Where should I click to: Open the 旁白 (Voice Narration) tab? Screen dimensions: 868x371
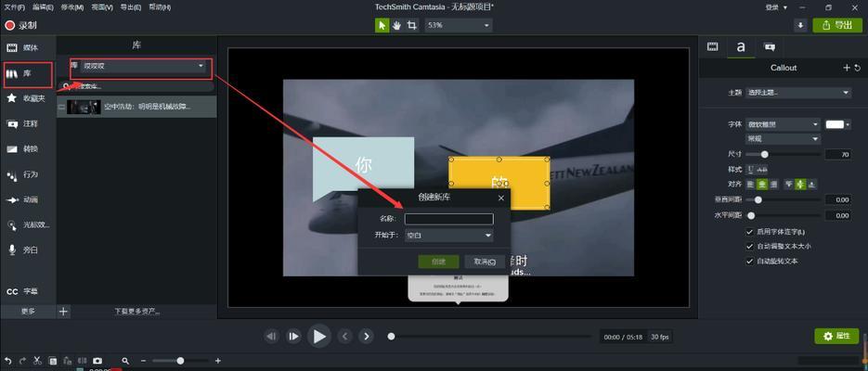pyautogui.click(x=28, y=249)
